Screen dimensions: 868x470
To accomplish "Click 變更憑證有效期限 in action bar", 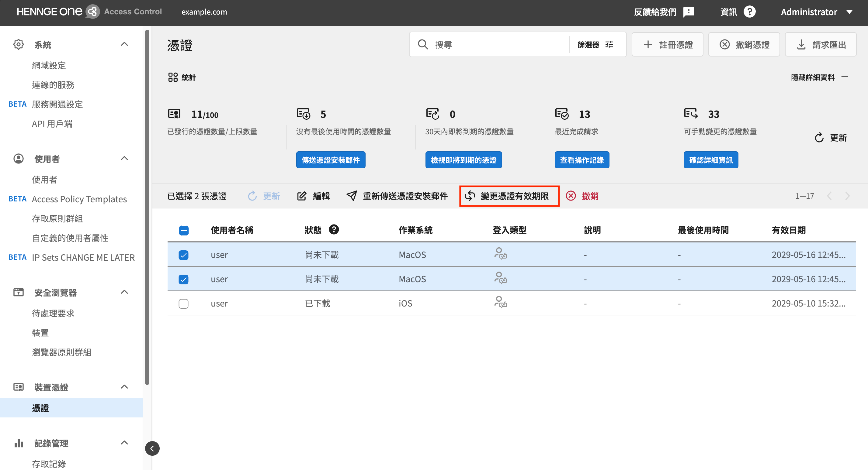I will pyautogui.click(x=507, y=196).
